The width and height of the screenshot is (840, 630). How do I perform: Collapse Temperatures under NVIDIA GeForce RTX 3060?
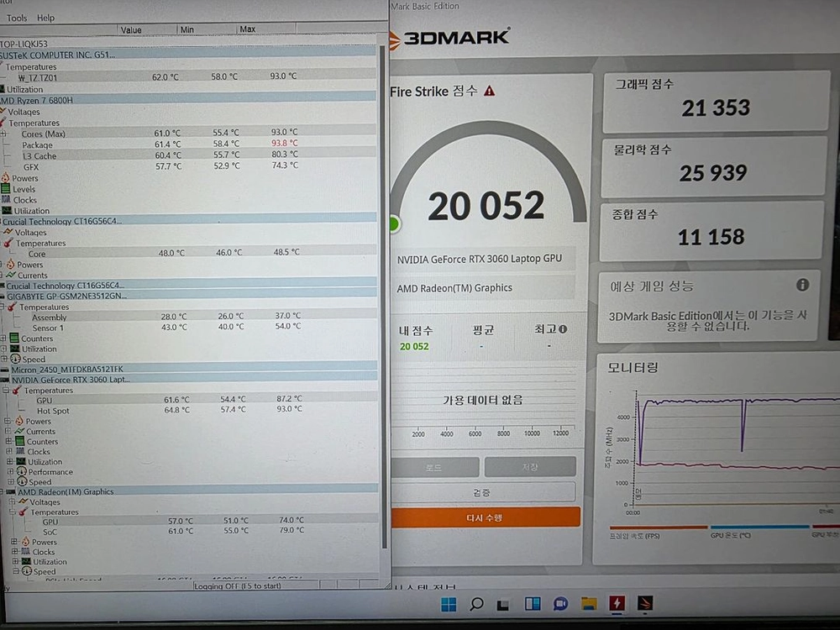point(6,390)
